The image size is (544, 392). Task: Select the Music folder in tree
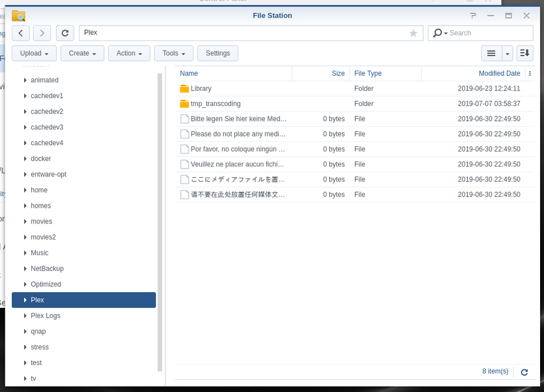pos(40,253)
